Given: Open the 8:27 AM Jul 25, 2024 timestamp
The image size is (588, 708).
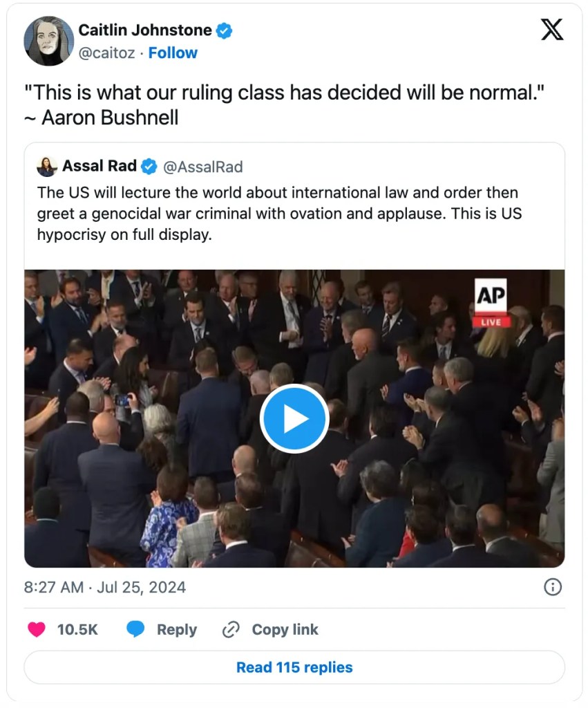Looking at the screenshot, I should coord(105,587).
